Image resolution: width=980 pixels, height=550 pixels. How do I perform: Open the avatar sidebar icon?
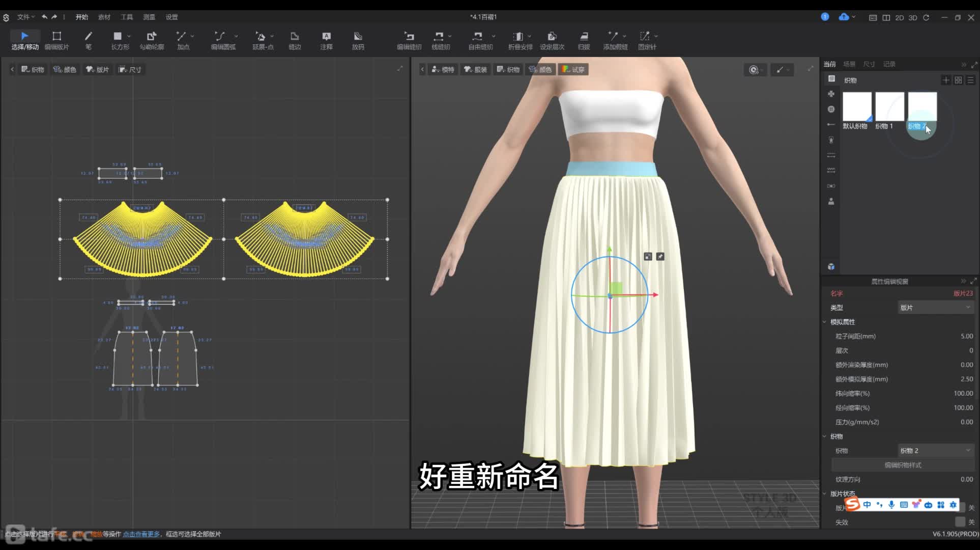[831, 202]
